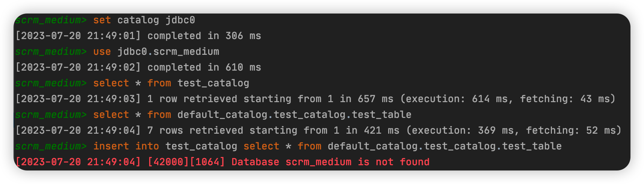Click the '610 ms' completion time
Viewport: 644px width, 184px height.
click(x=243, y=67)
